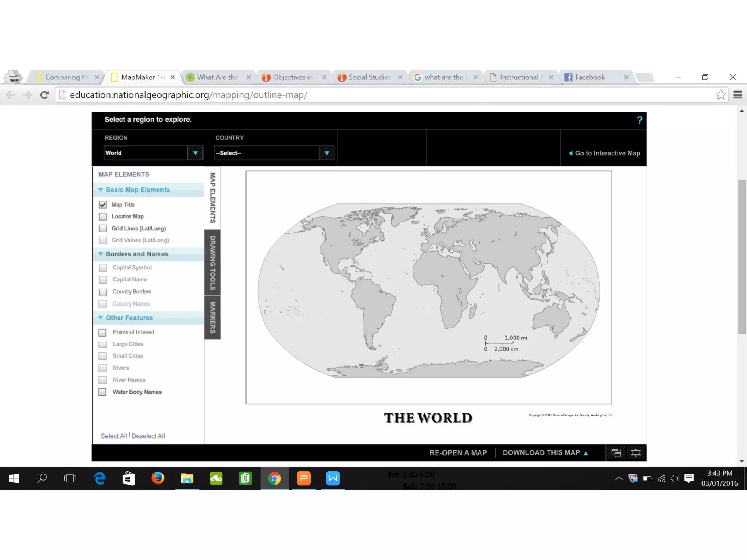This screenshot has height=560, width=747.
Task: Open File Explorer from the taskbar
Action: 187,478
